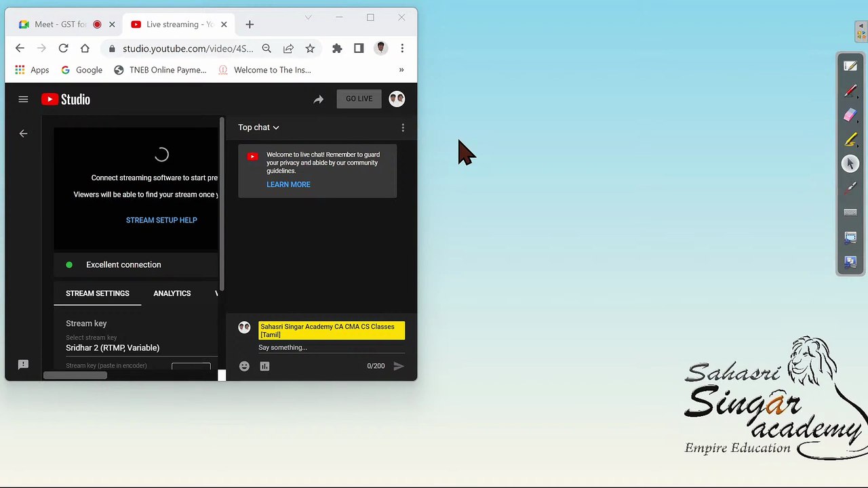Image resolution: width=868 pixels, height=488 pixels.
Task: Open the Google bookmark
Action: [81, 70]
